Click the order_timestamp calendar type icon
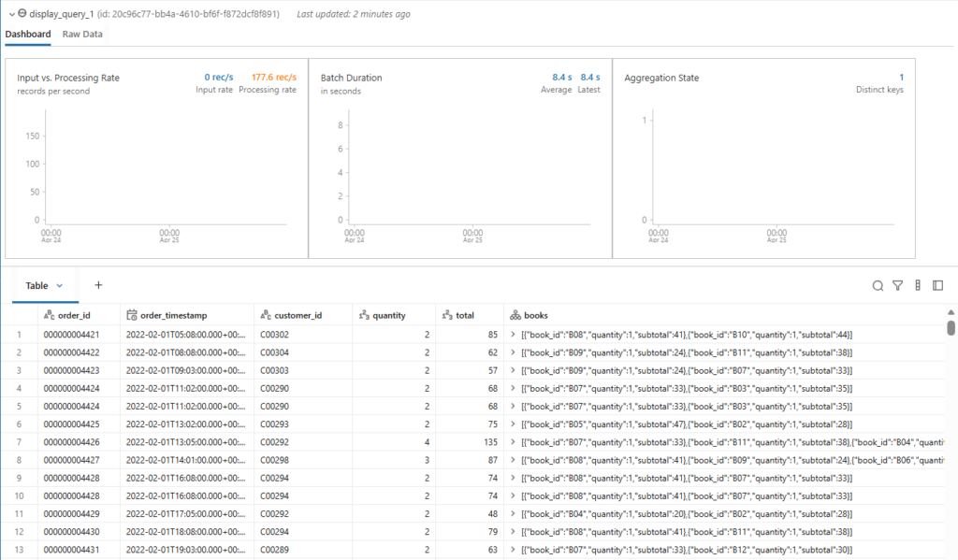 tap(132, 316)
